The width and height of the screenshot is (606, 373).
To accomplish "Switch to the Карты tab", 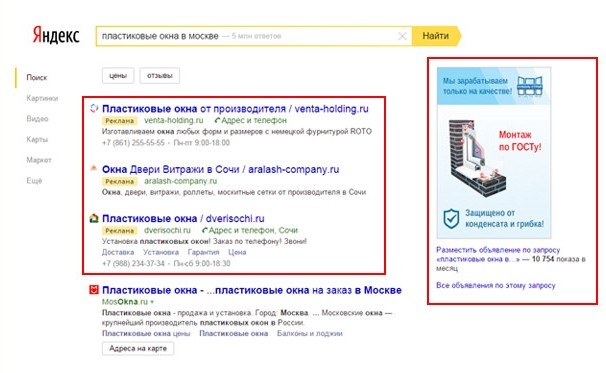I will (x=37, y=139).
